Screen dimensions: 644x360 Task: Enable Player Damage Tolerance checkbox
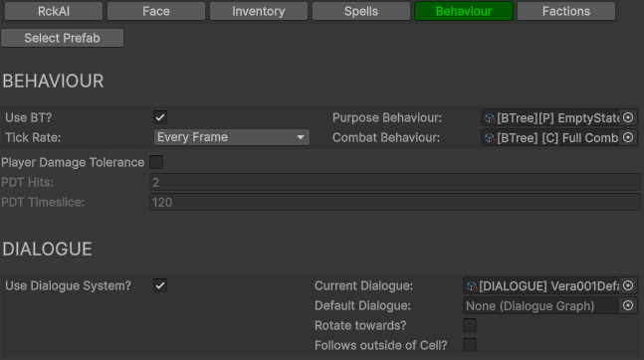156,162
